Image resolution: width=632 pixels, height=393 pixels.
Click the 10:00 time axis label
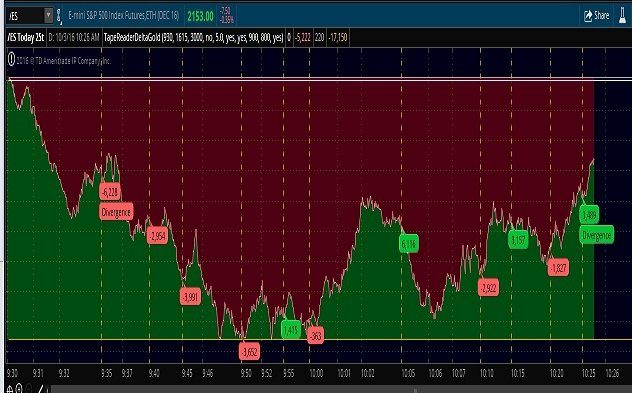pyautogui.click(x=316, y=373)
